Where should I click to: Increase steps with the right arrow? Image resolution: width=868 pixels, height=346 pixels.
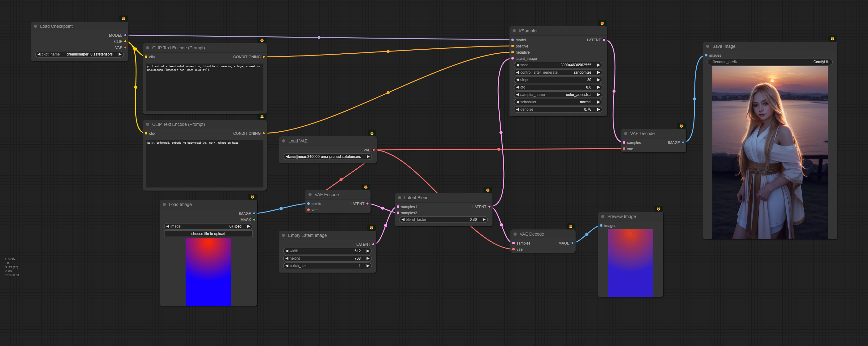coord(598,80)
